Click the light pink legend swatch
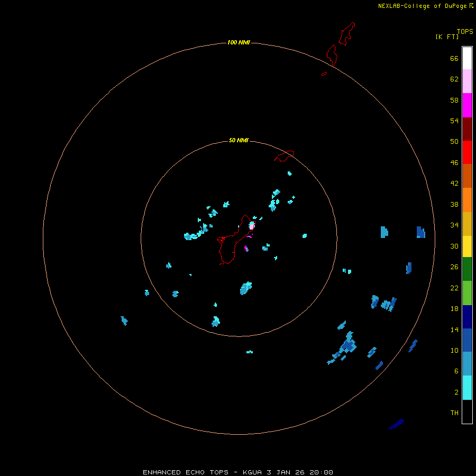This screenshot has height=476, width=476. click(x=467, y=81)
